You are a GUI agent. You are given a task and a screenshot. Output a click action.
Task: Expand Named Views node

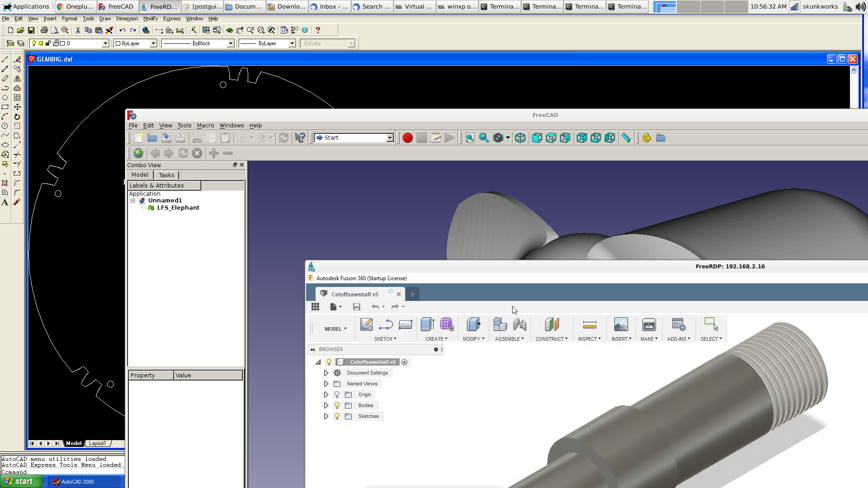tap(326, 384)
